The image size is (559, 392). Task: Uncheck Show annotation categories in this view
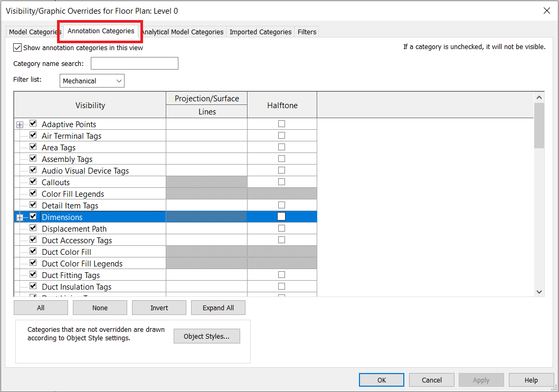[x=17, y=47]
